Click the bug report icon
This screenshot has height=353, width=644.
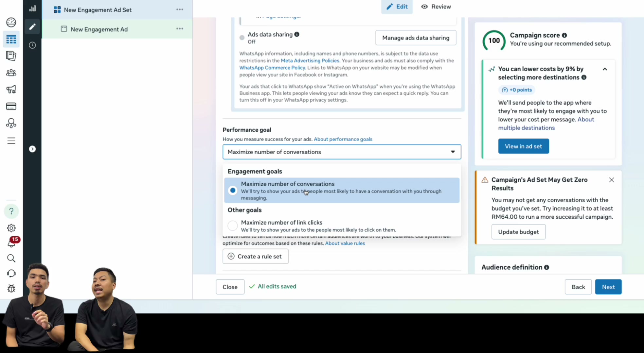point(11,288)
